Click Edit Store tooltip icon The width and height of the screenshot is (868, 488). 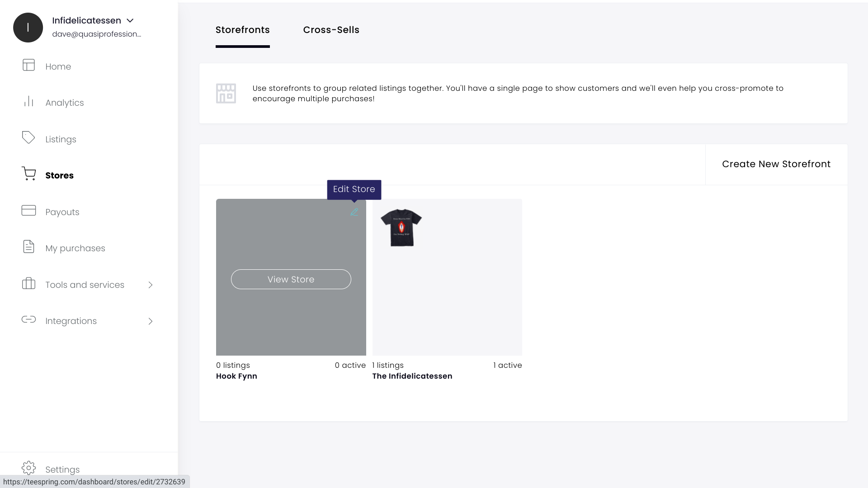click(354, 212)
